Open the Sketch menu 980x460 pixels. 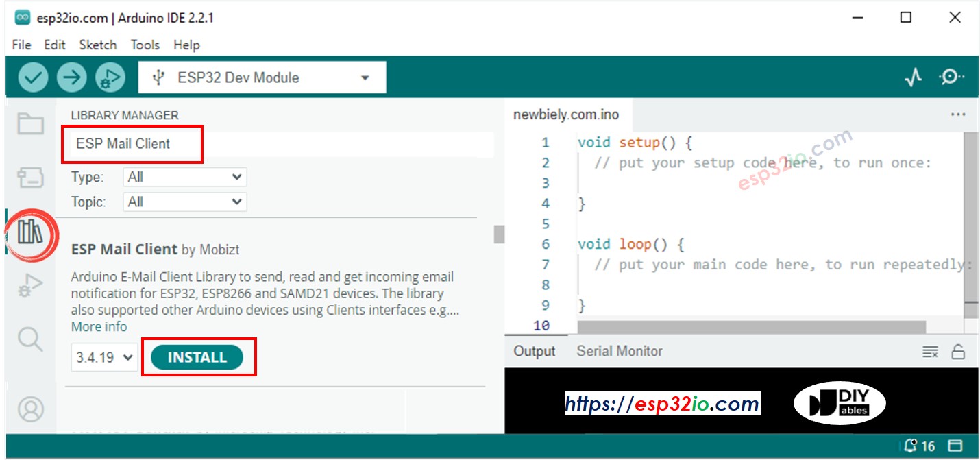click(x=97, y=45)
